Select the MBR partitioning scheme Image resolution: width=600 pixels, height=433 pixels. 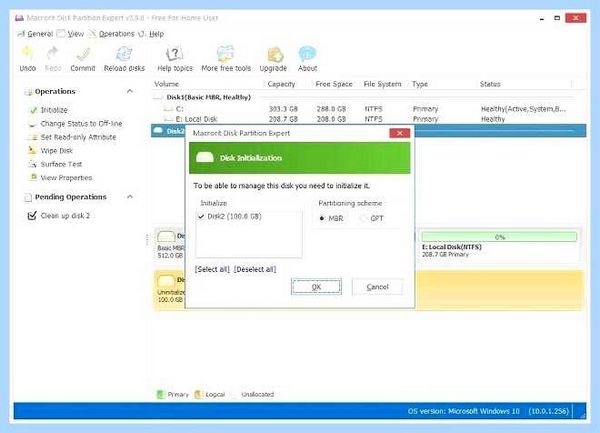click(x=322, y=218)
